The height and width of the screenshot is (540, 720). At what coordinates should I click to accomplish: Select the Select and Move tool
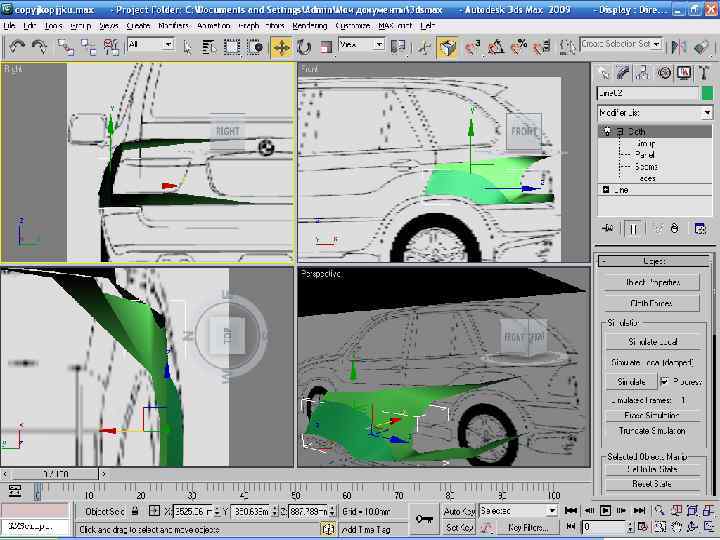[x=281, y=46]
